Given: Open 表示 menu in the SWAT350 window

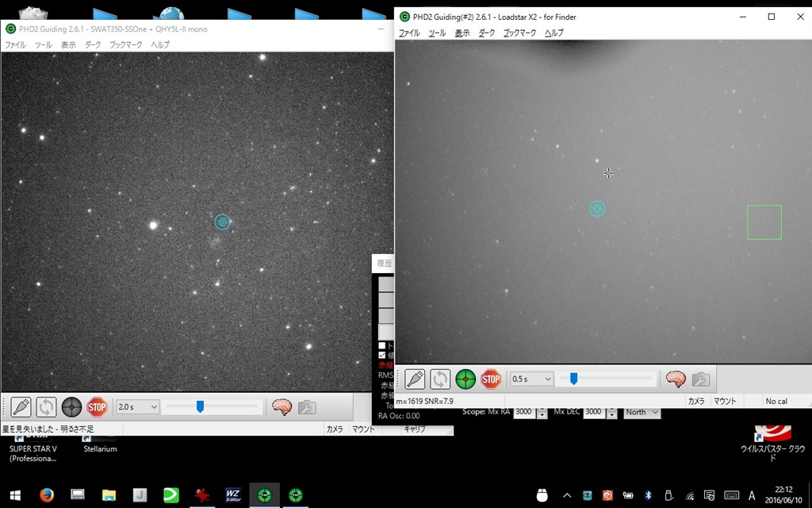Looking at the screenshot, I should [x=68, y=44].
